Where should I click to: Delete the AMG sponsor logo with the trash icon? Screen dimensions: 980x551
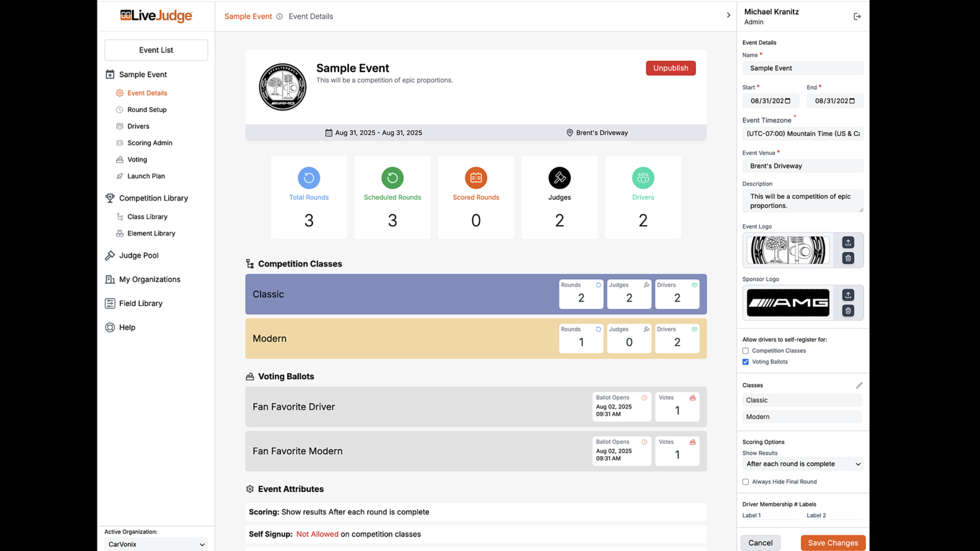(x=848, y=311)
